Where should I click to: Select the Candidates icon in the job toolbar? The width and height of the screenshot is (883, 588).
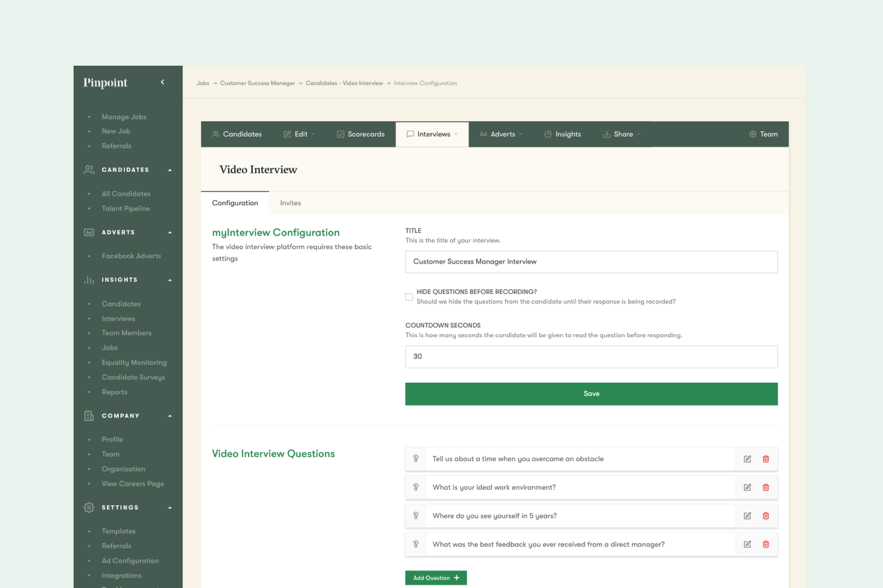tap(215, 134)
